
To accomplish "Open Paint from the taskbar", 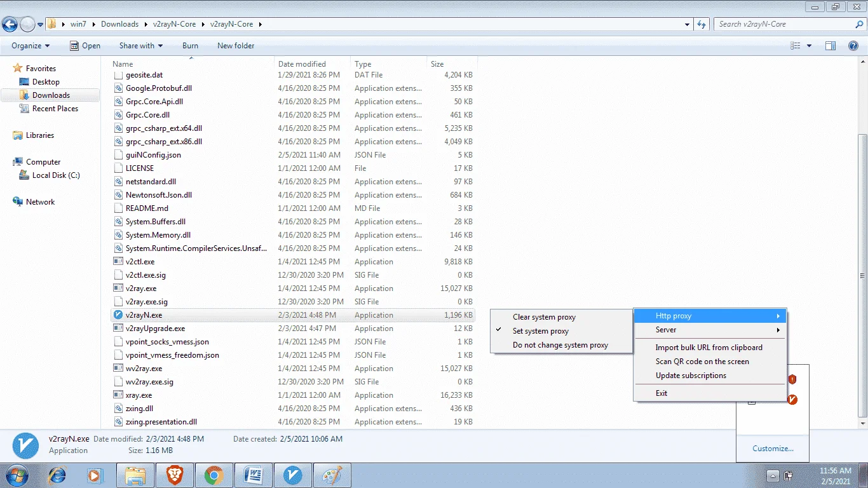I will tap(332, 475).
